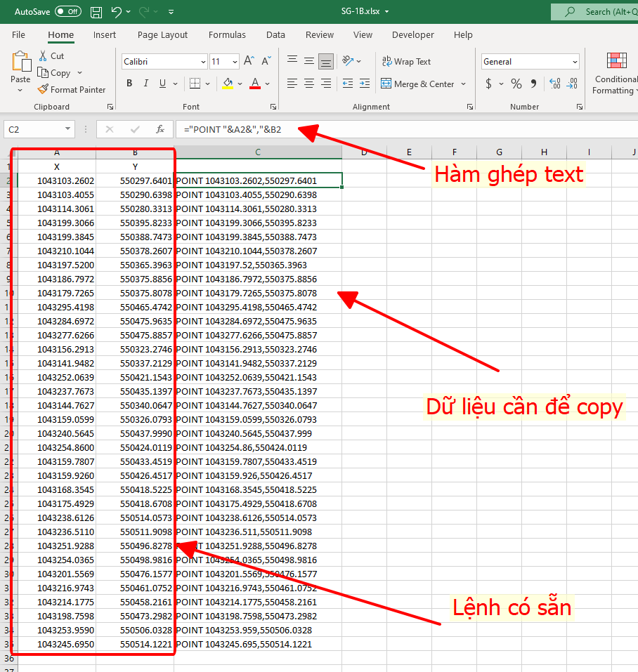
Task: Click the Center align icon
Action: 309,84
